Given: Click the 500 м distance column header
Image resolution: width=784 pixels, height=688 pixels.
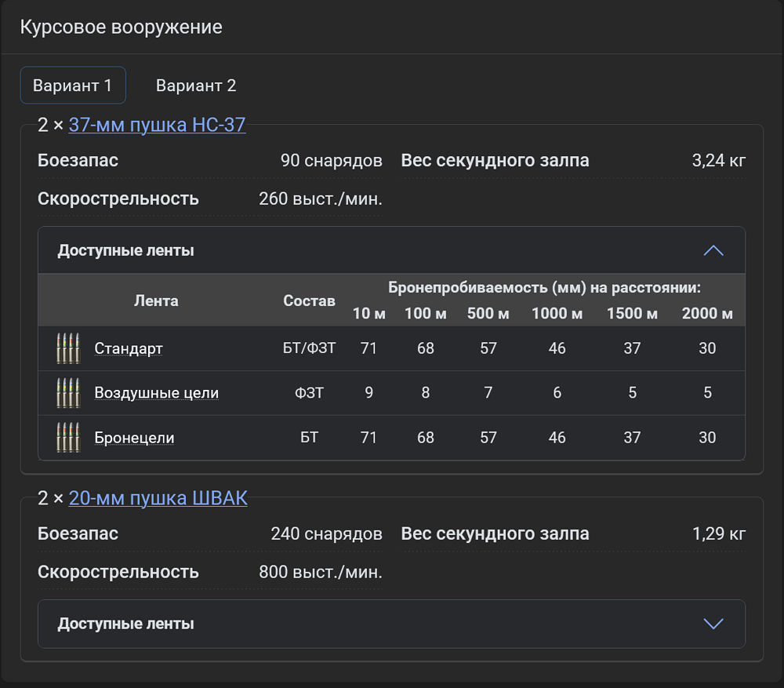Looking at the screenshot, I should click(x=488, y=313).
